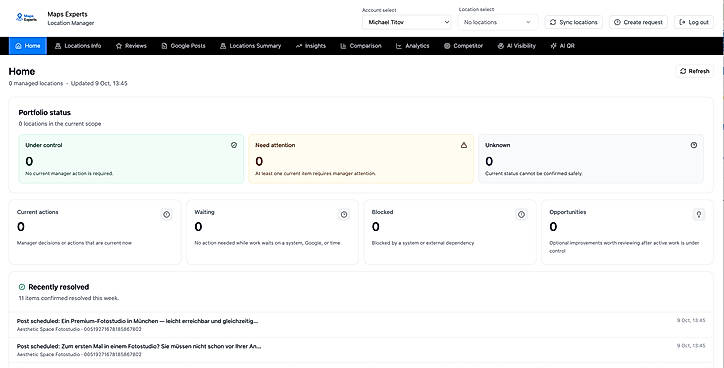Click the check circle icon on Under control card
Screen dimensions: 724x368
(234, 145)
